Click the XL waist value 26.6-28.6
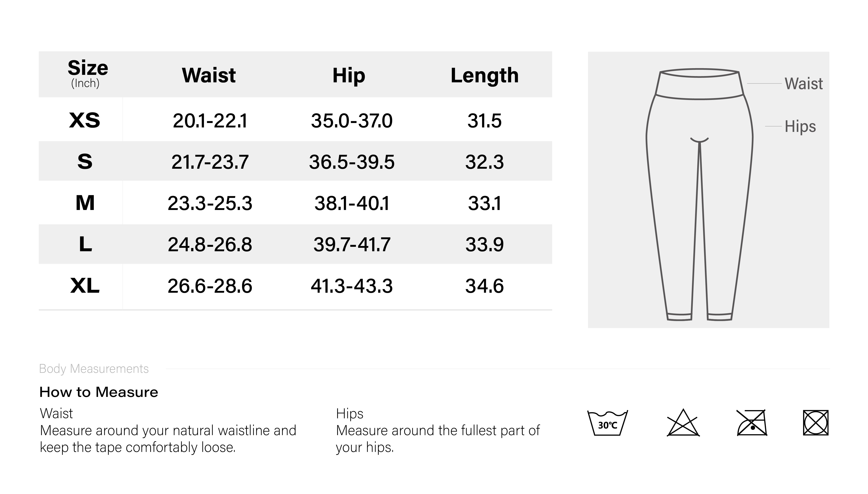Image resolution: width=868 pixels, height=494 pixels. coord(210,286)
